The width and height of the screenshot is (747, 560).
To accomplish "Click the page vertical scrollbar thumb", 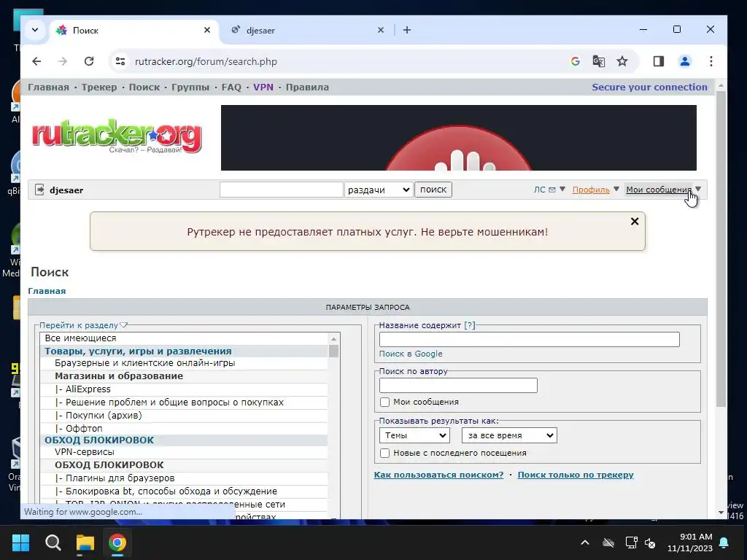I will click(x=721, y=249).
